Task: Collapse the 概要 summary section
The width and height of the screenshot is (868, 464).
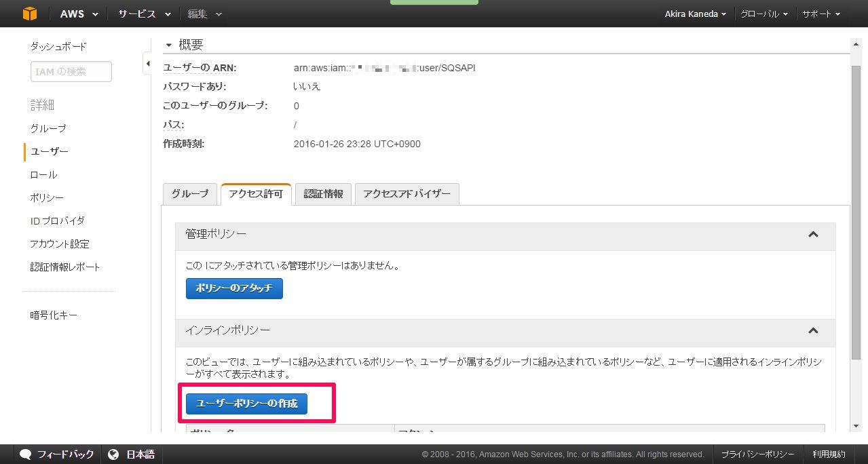Action: click(169, 45)
